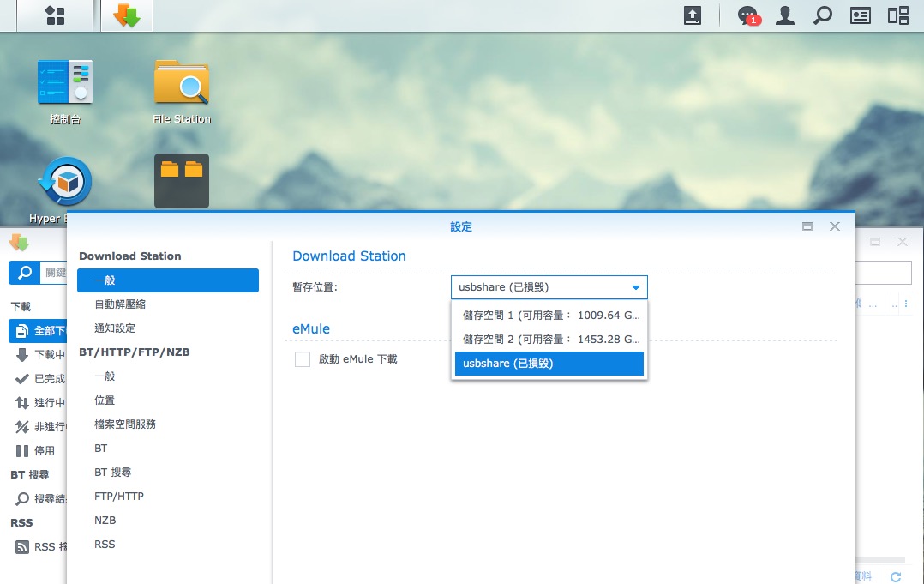Viewport: 924px width, 584px height.
Task: Open BT 搜尋 search results item
Action: (39, 498)
